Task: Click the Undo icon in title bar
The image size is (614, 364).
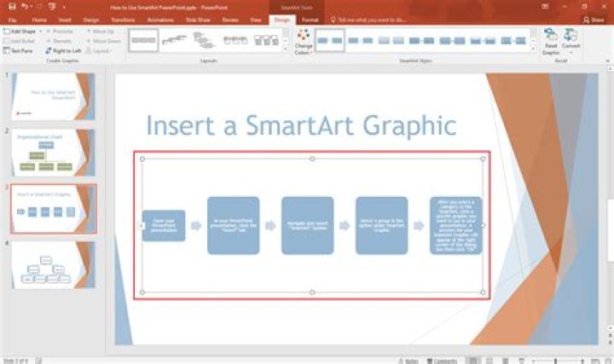Action: click(25, 6)
